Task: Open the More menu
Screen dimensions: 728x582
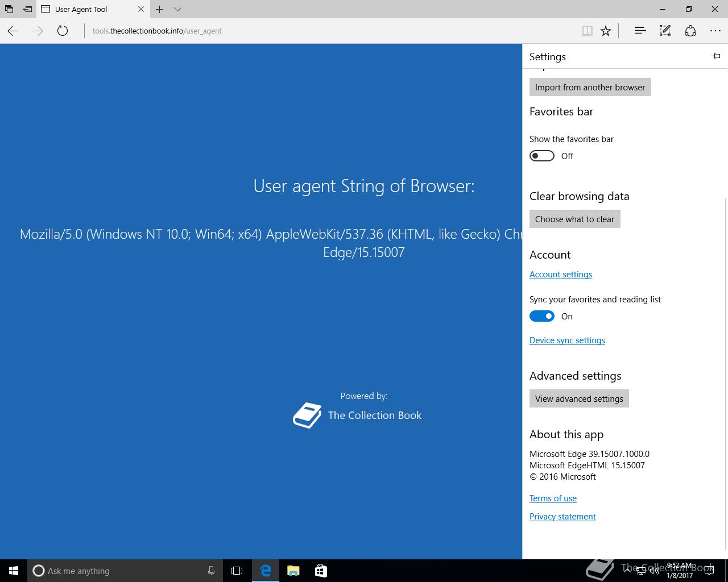Action: pyautogui.click(x=715, y=31)
